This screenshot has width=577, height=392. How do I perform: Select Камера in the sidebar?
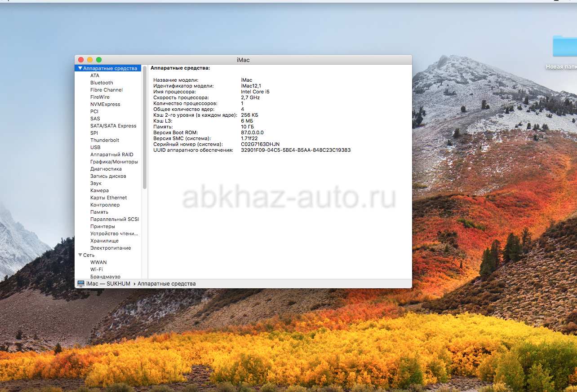coord(99,190)
